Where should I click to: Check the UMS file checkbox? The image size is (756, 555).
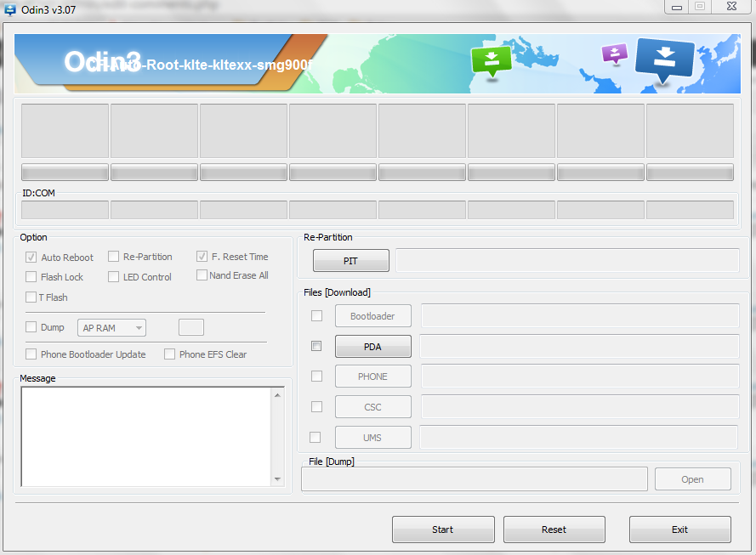point(315,437)
